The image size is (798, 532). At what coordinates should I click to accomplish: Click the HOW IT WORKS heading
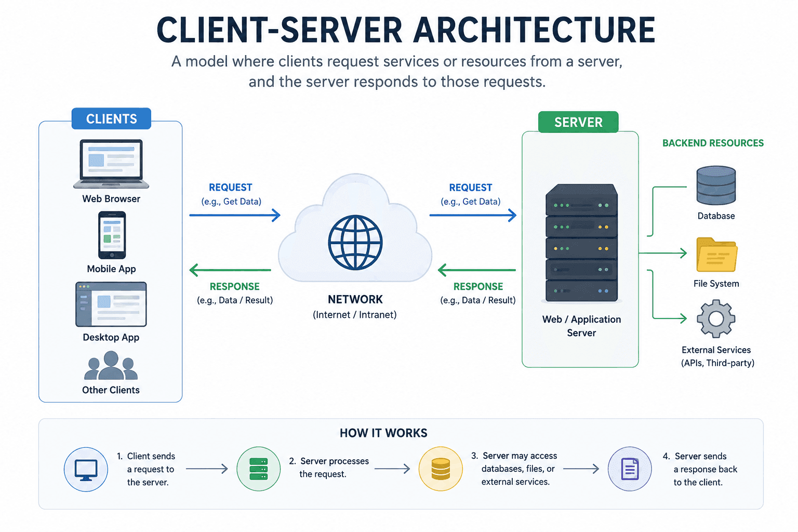pos(383,433)
